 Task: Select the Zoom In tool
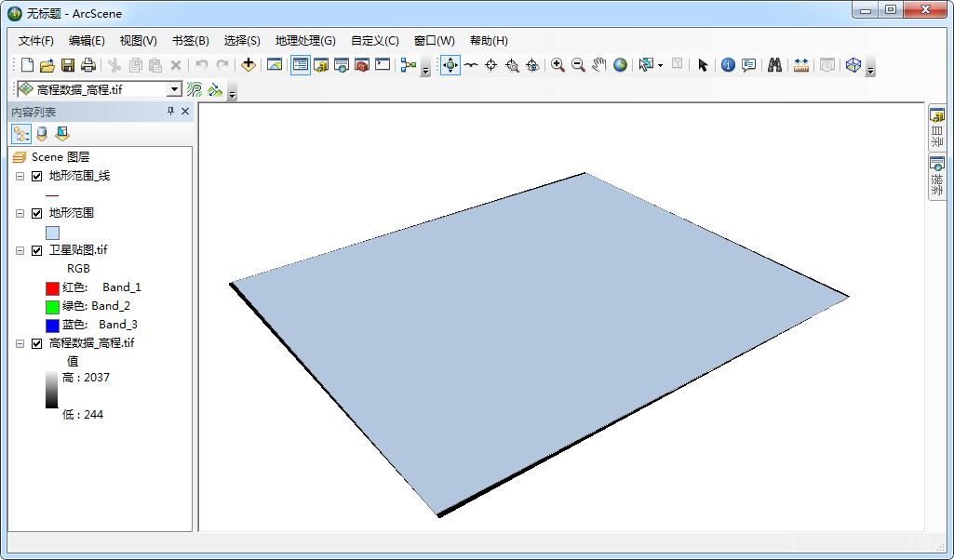click(x=558, y=65)
